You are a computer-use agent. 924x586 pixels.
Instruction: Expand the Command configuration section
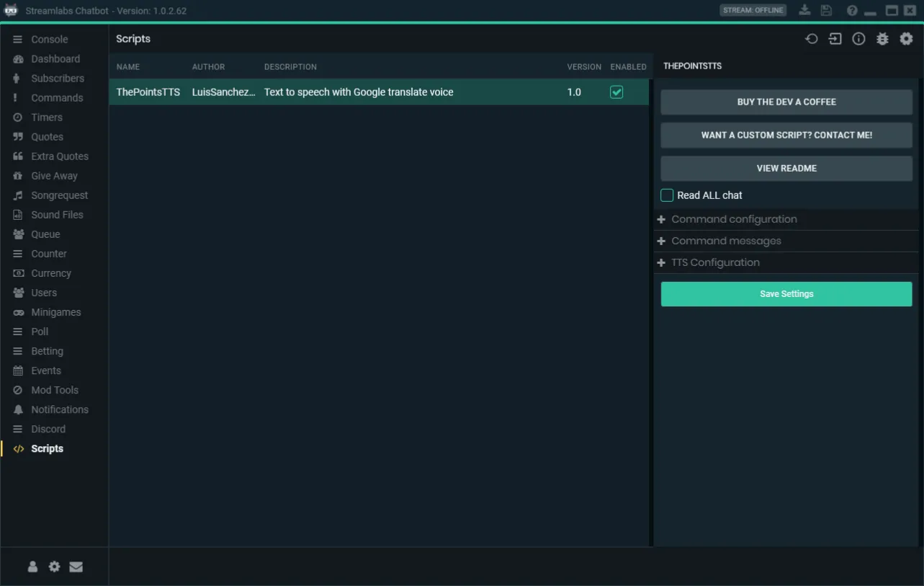[786, 219]
